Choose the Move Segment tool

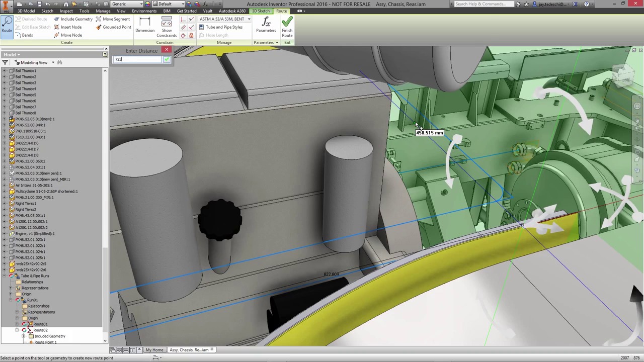pyautogui.click(x=113, y=19)
